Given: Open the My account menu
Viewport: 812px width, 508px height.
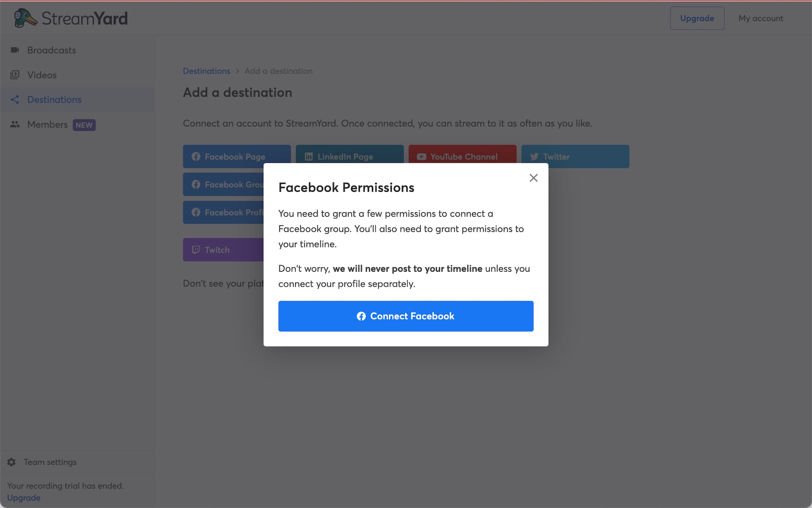Looking at the screenshot, I should point(761,18).
